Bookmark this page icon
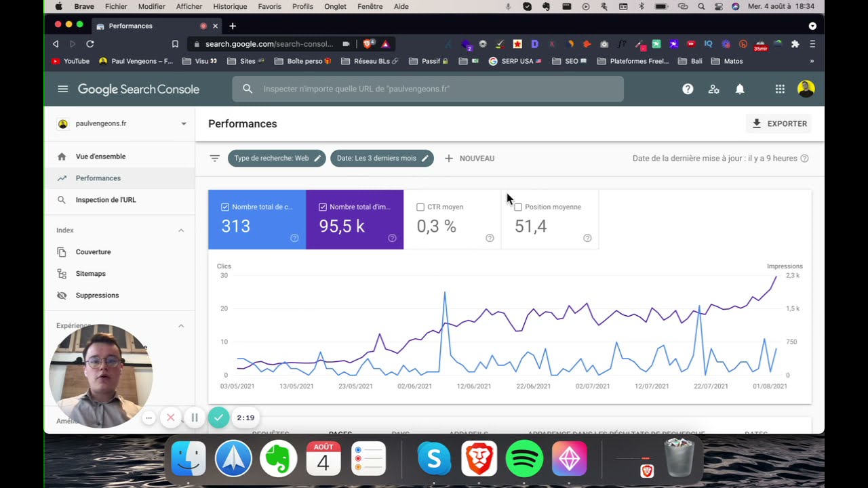 coord(175,44)
